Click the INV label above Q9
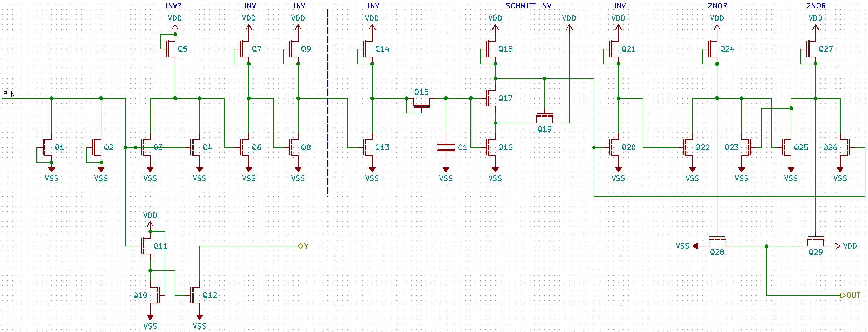 [x=299, y=6]
